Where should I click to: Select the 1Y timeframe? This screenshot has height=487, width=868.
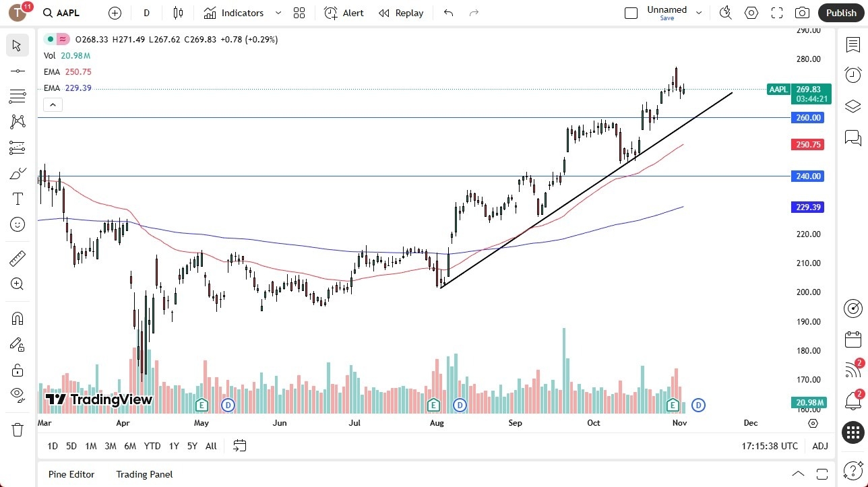pos(173,446)
